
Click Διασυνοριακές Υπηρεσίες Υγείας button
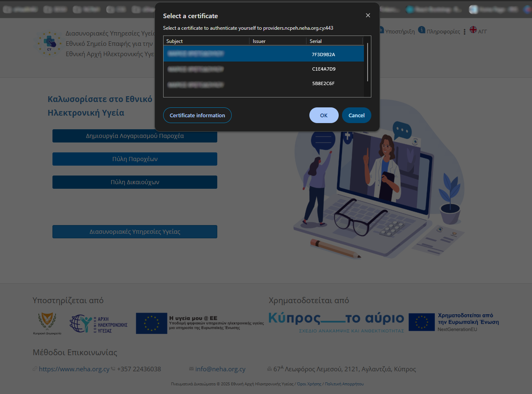click(x=135, y=232)
